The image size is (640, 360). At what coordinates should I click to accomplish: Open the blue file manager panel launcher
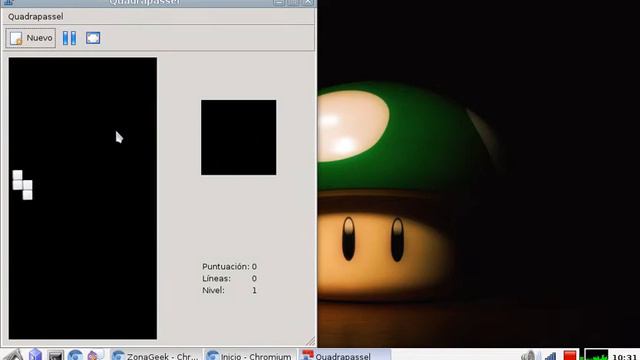[36, 355]
